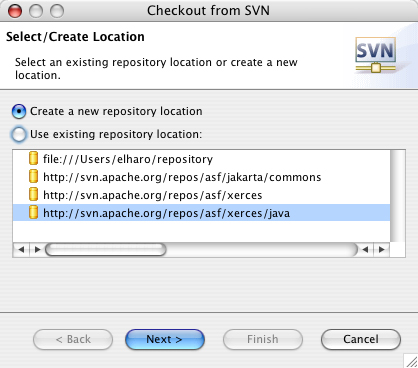This screenshot has height=368, width=418.
Task: Click the repository icon beside the xerces/java URL
Action: (33, 213)
